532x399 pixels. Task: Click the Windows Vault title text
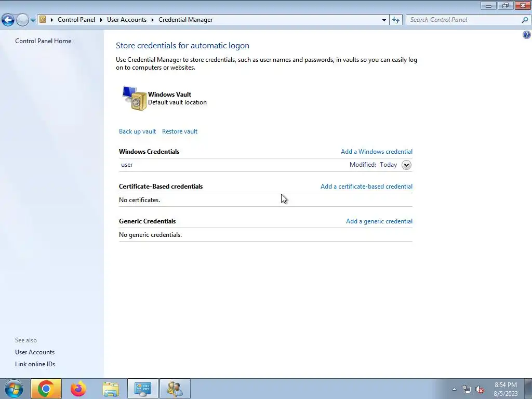coord(170,95)
